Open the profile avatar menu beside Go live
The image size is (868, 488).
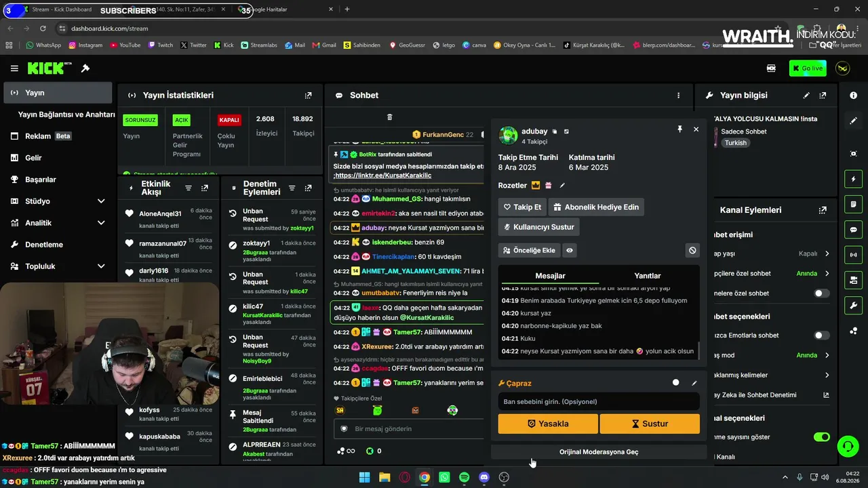point(842,68)
